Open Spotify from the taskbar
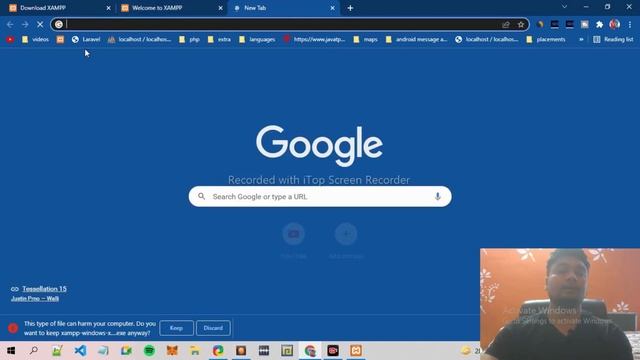640x360 pixels. pyautogui.click(x=149, y=351)
